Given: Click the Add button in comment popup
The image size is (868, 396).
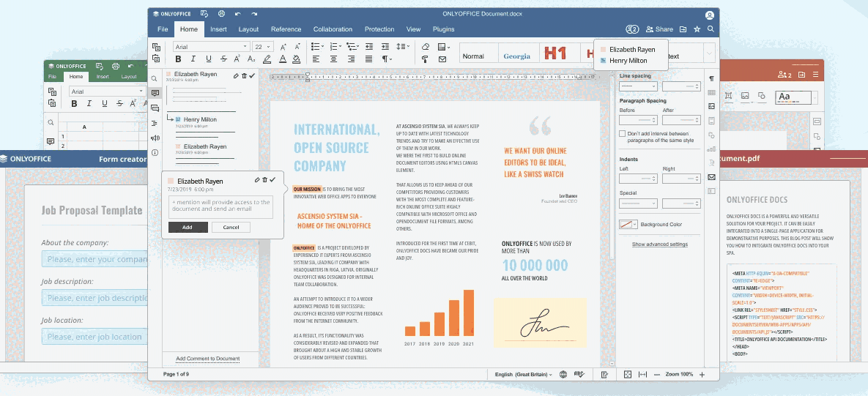Looking at the screenshot, I should pyautogui.click(x=188, y=227).
